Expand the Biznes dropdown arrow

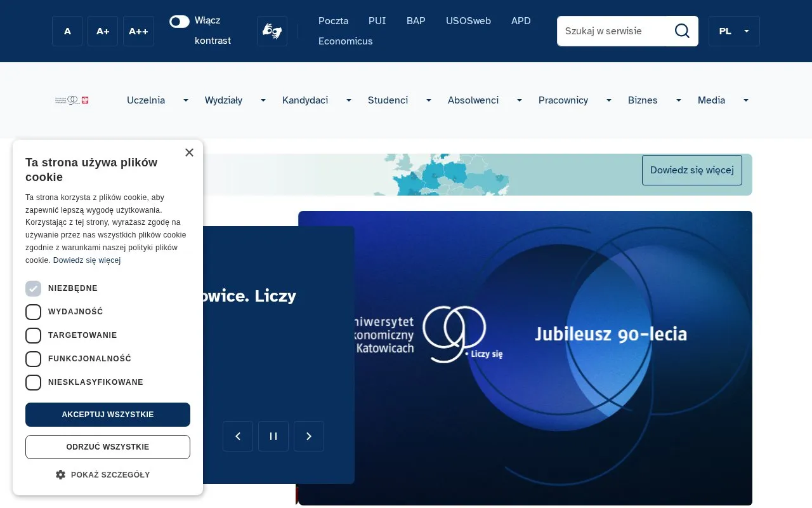[x=679, y=100]
